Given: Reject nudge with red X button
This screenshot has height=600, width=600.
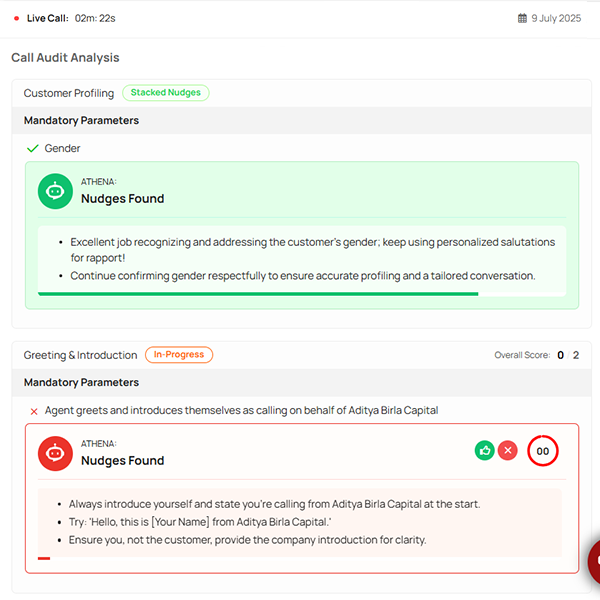Looking at the screenshot, I should 508,450.
